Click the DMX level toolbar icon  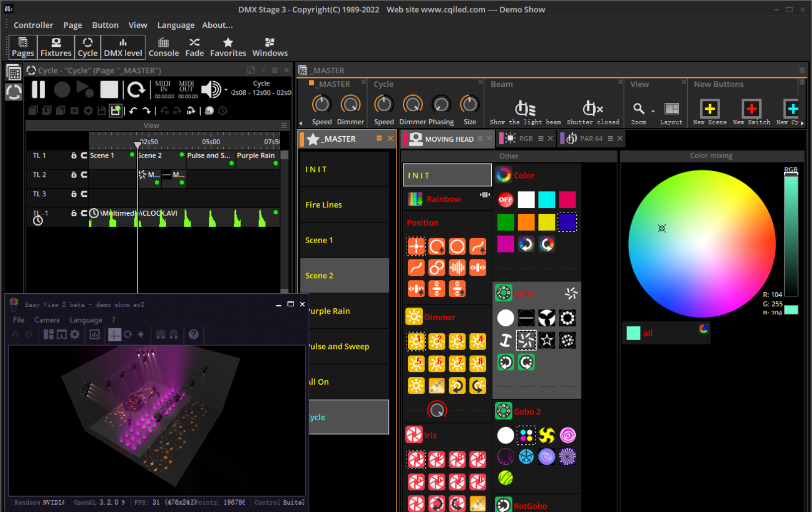(x=123, y=47)
